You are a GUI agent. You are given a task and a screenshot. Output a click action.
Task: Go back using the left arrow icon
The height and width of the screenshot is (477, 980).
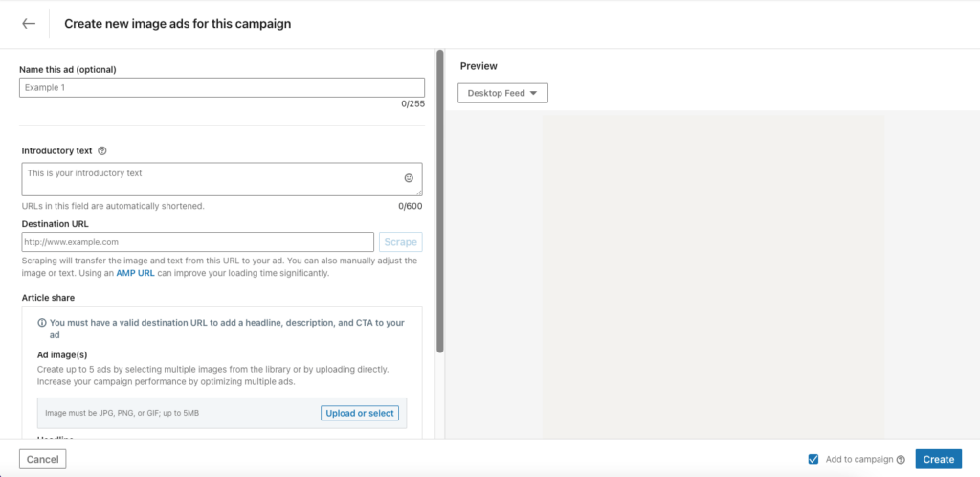28,24
